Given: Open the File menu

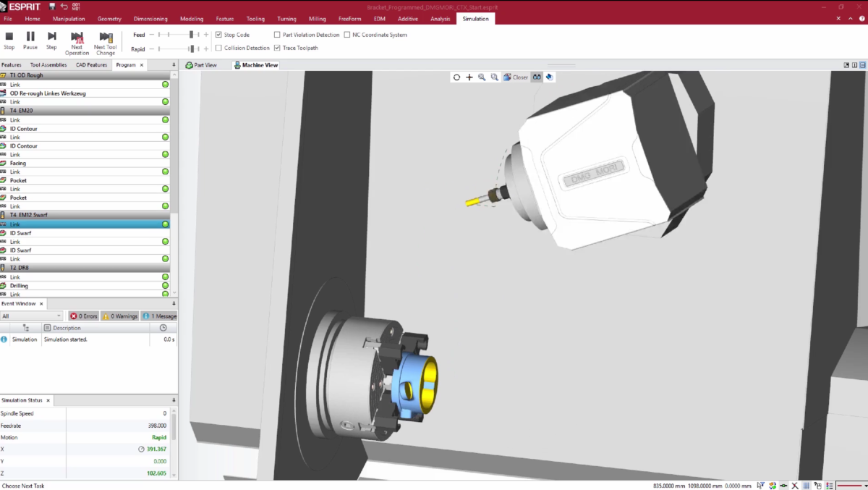Looking at the screenshot, I should 8,19.
